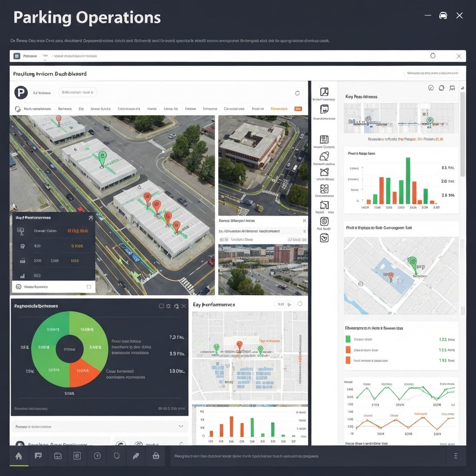This screenshot has width=476, height=476.
Task: Select the Home icon in the bottom taskbar
Action: point(19,456)
